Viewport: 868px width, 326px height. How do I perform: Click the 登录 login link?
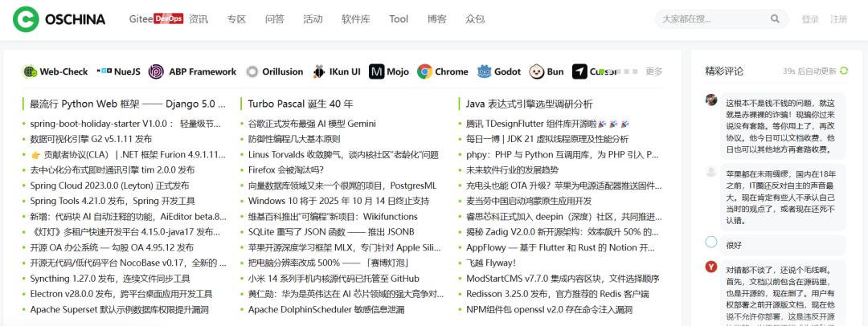[x=810, y=19]
